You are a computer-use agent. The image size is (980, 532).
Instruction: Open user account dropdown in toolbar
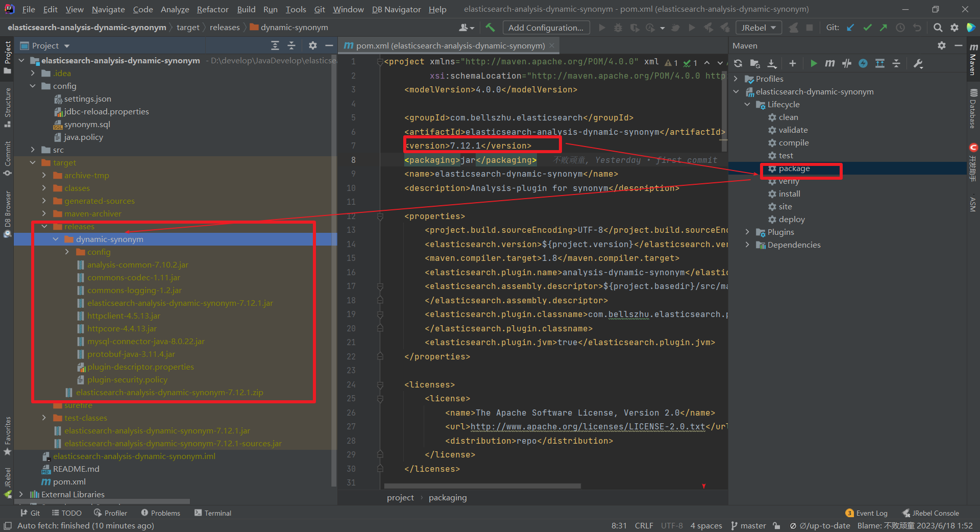click(467, 28)
